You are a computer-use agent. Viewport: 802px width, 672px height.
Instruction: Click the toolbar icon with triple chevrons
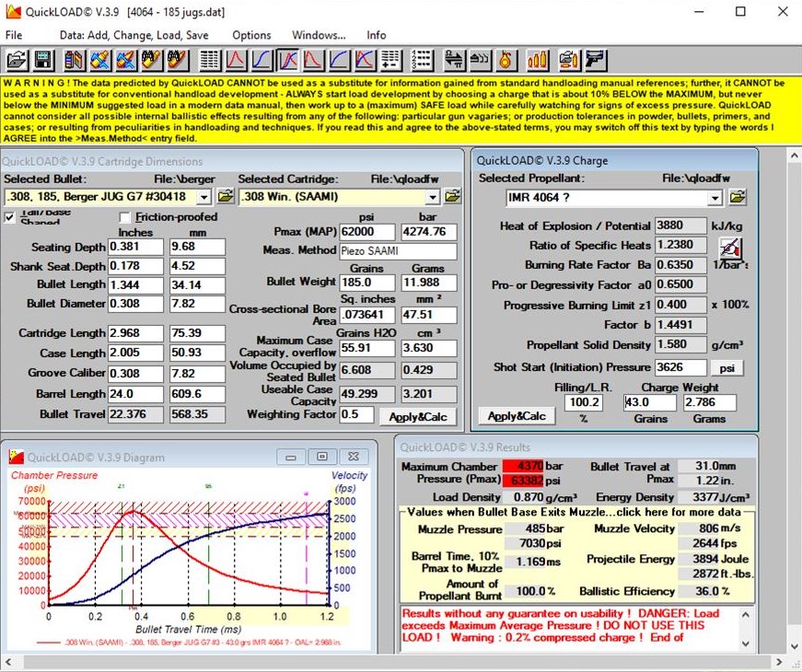click(x=481, y=61)
